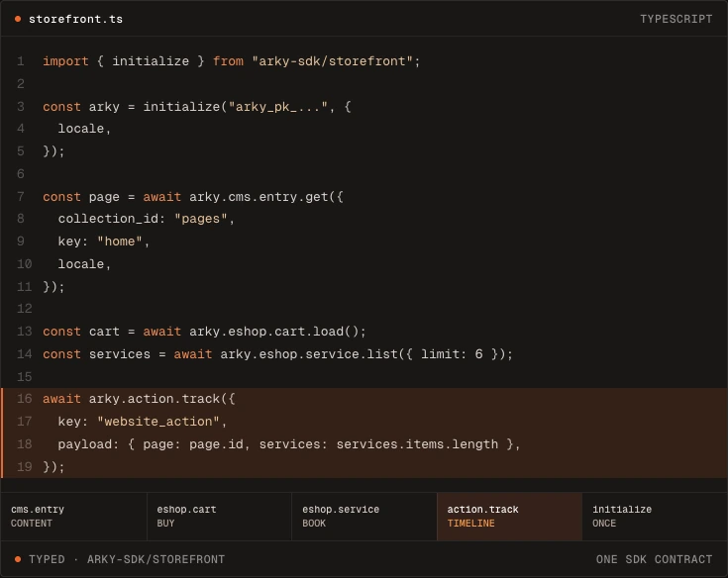The image size is (728, 578).
Task: Click services.items.length in the payload
Action: pyautogui.click(x=417, y=444)
